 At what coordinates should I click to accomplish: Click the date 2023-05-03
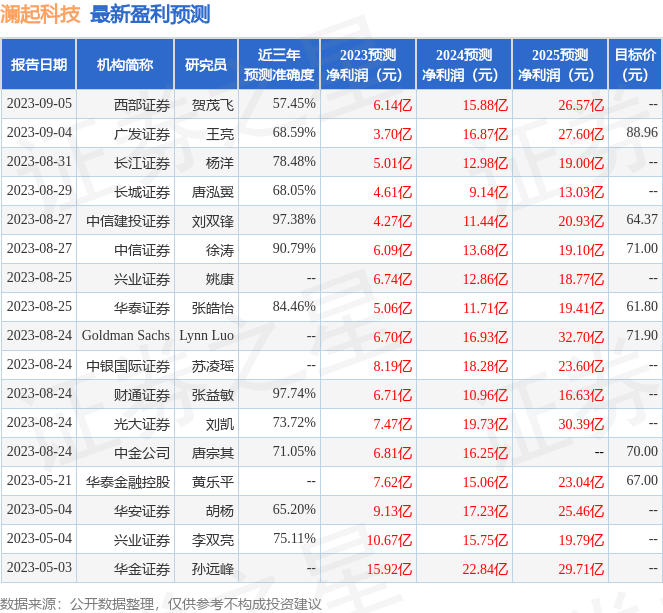(39, 568)
